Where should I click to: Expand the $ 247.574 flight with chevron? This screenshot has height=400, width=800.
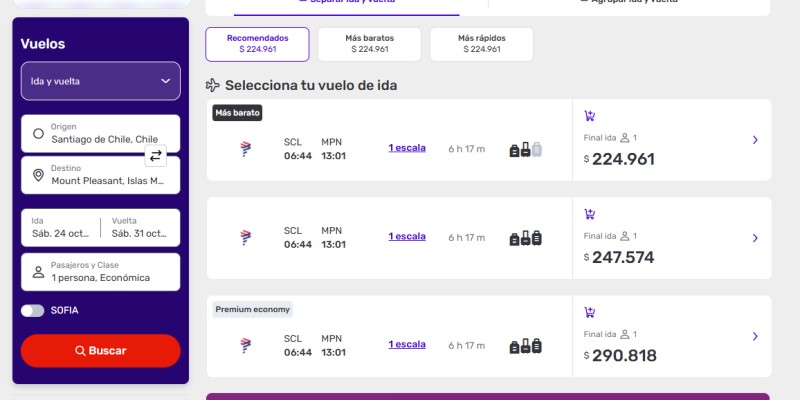tap(755, 238)
